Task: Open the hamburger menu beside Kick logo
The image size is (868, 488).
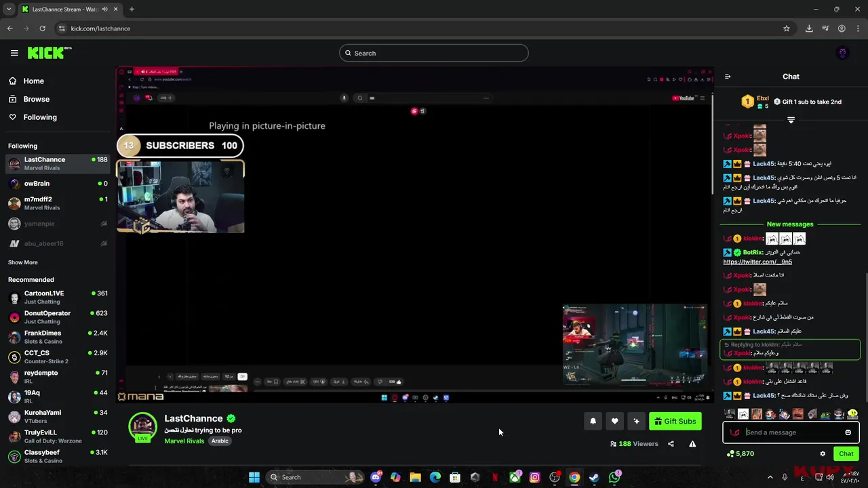Action: coord(14,53)
